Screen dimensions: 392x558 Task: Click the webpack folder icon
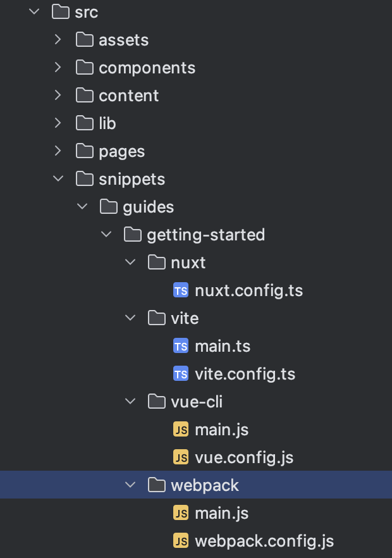pyautogui.click(x=156, y=485)
